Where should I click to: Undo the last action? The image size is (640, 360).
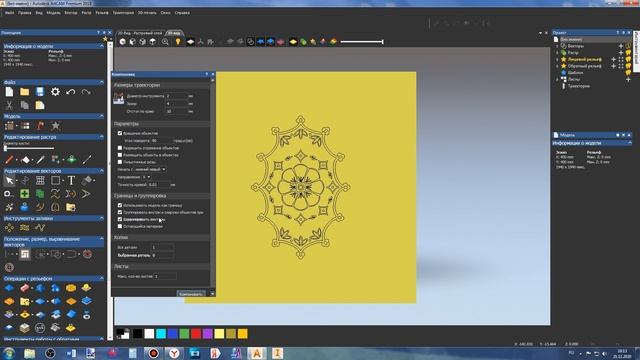(x=71, y=92)
